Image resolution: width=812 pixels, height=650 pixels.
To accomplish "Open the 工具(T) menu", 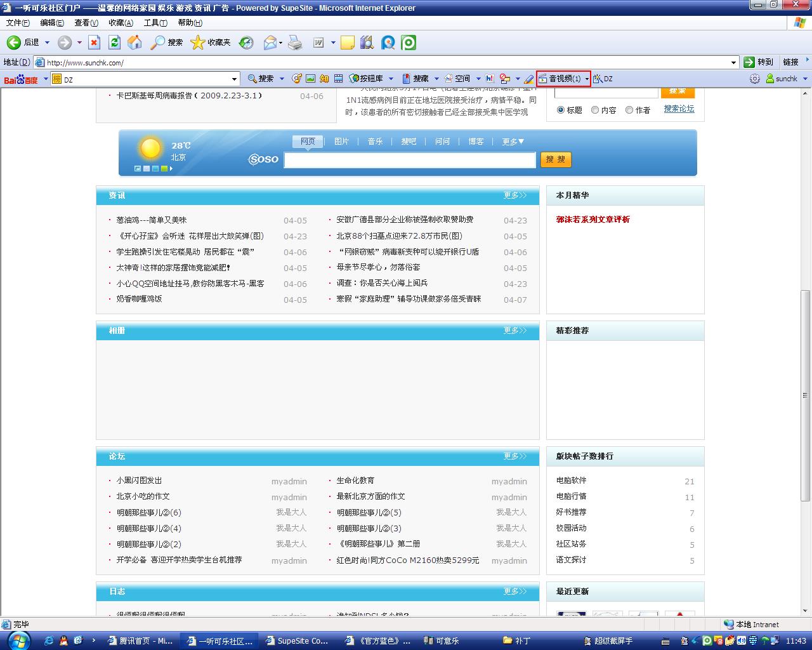I will tap(155, 23).
